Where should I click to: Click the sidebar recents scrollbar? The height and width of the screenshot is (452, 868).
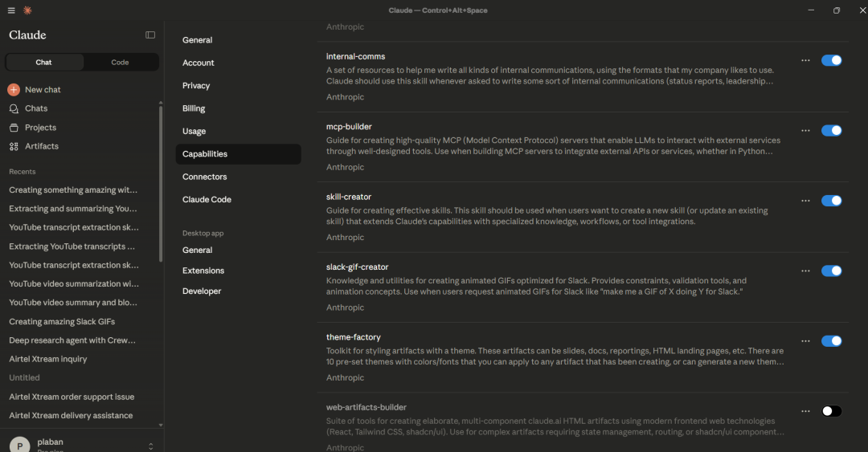coord(161,183)
